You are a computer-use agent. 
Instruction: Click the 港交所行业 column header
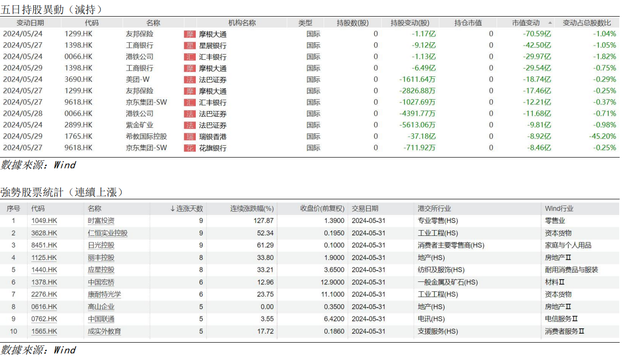434,208
